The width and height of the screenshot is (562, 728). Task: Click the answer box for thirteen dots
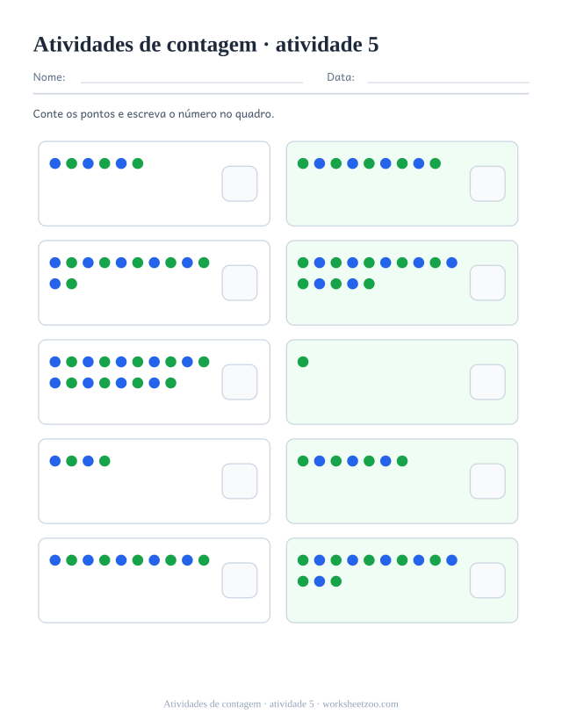coord(487,580)
